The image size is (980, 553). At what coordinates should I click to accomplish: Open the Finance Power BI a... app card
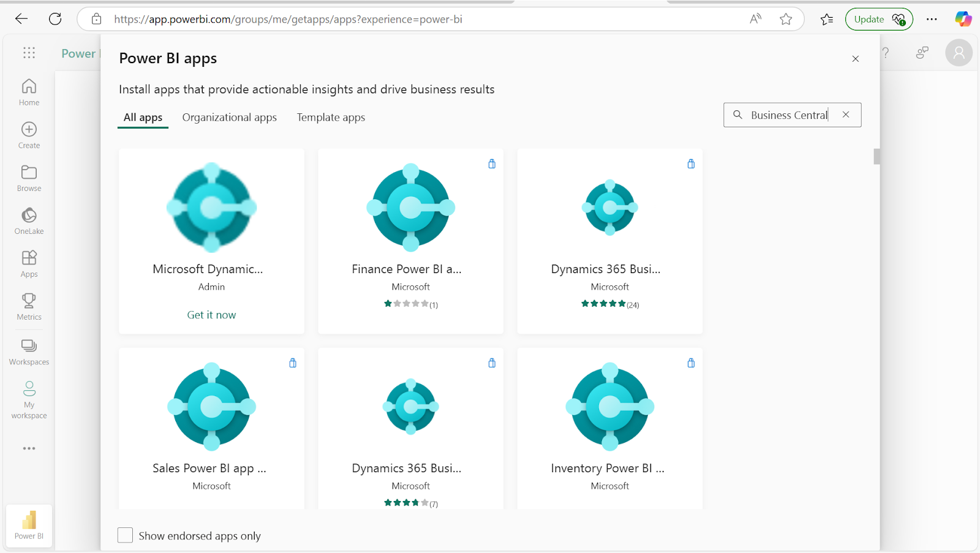tap(410, 241)
